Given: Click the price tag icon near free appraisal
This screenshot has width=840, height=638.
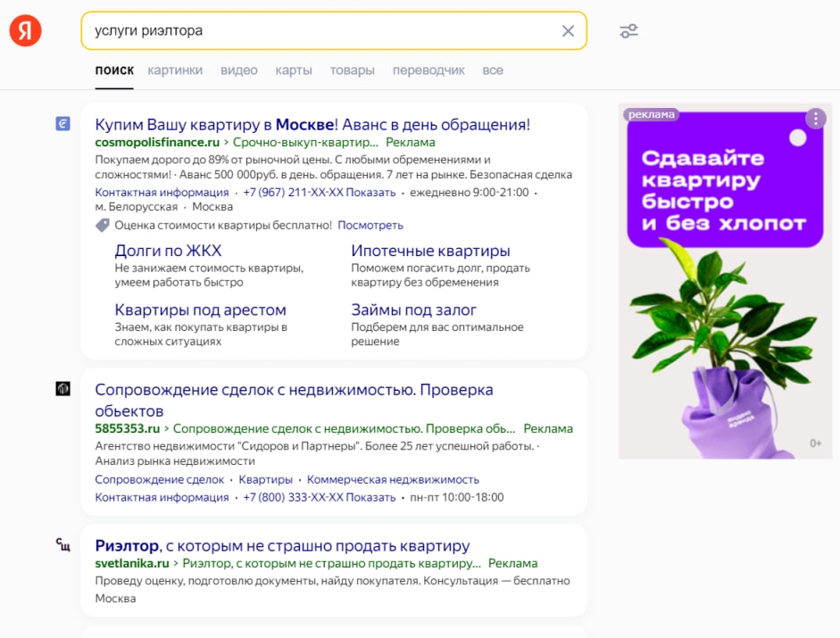Looking at the screenshot, I should click(x=102, y=225).
